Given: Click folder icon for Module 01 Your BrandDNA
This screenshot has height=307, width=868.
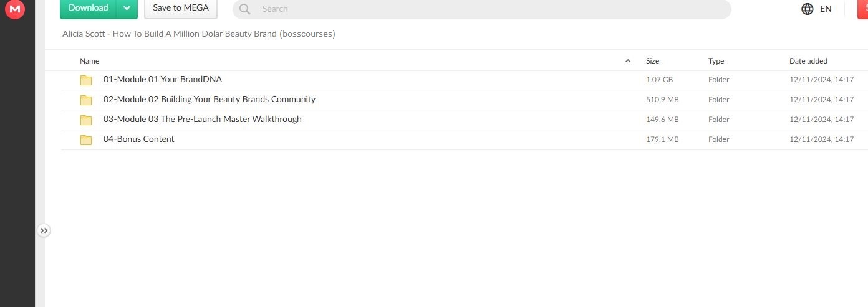Looking at the screenshot, I should tap(86, 80).
